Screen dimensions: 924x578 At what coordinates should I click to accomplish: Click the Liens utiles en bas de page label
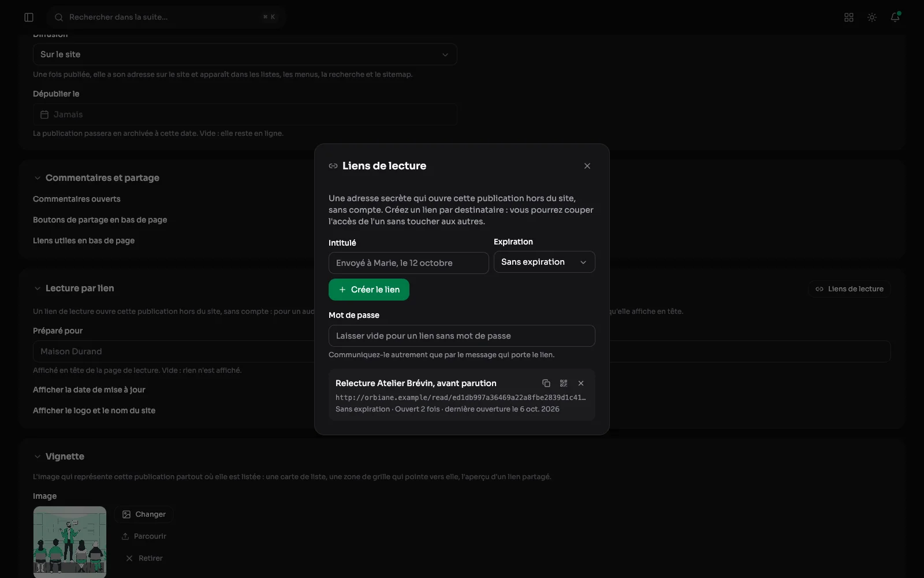pyautogui.click(x=84, y=240)
